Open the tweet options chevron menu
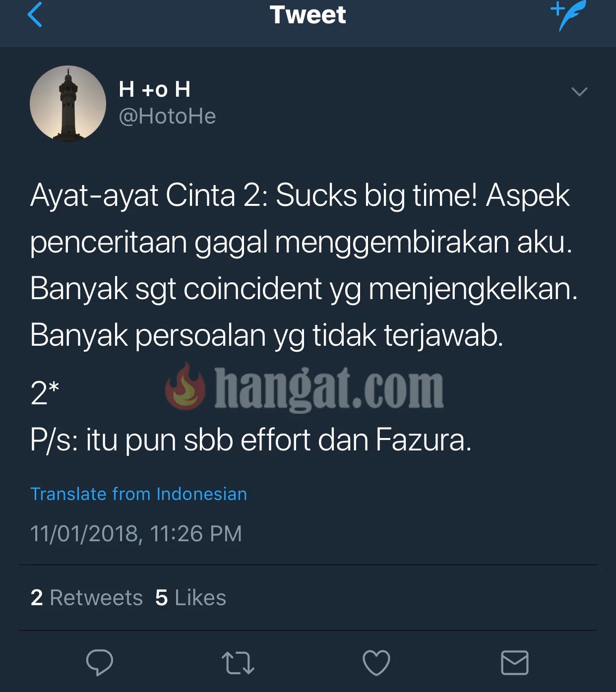Image resolution: width=616 pixels, height=692 pixels. (579, 91)
